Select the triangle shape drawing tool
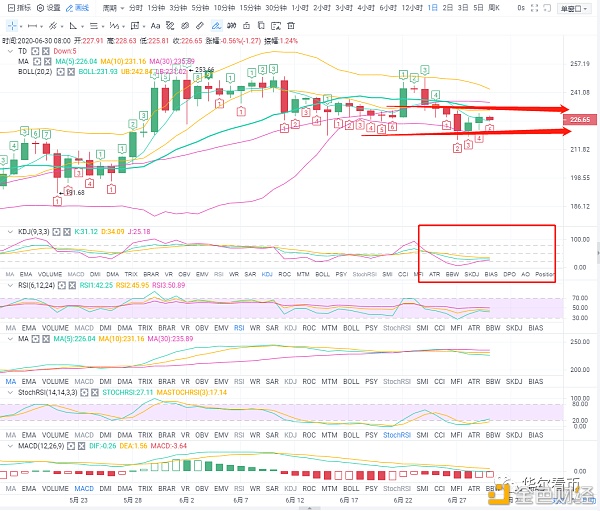 [x=73, y=26]
